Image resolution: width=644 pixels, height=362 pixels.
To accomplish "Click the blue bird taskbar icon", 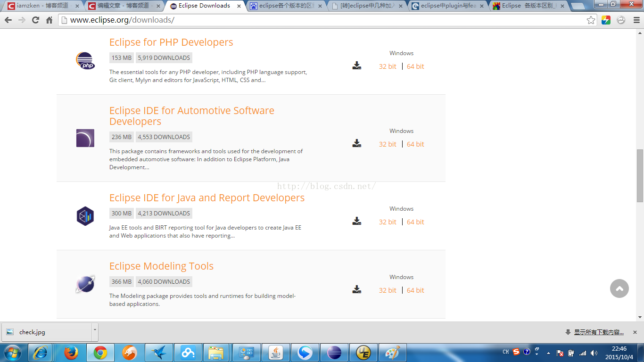I will click(x=159, y=353).
